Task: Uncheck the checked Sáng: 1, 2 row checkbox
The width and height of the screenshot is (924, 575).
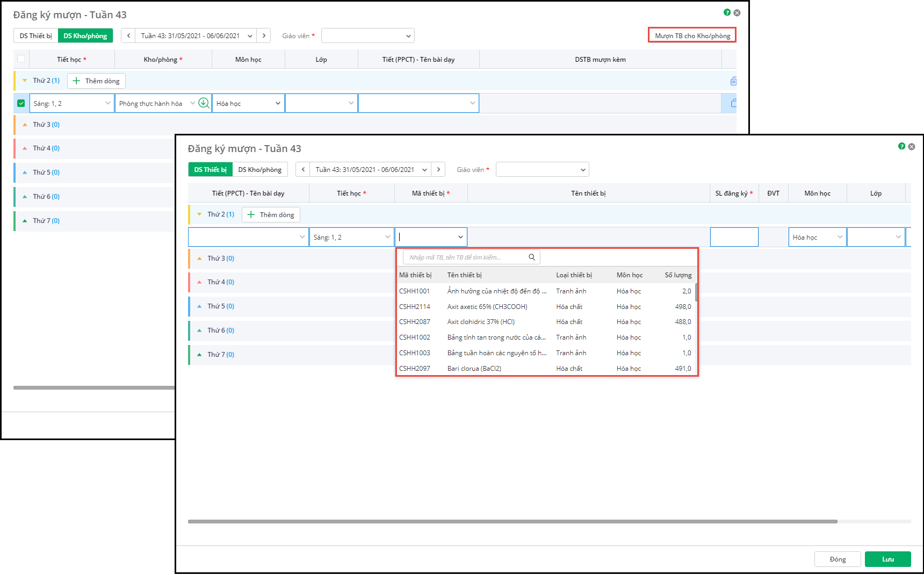Action: coord(21,103)
